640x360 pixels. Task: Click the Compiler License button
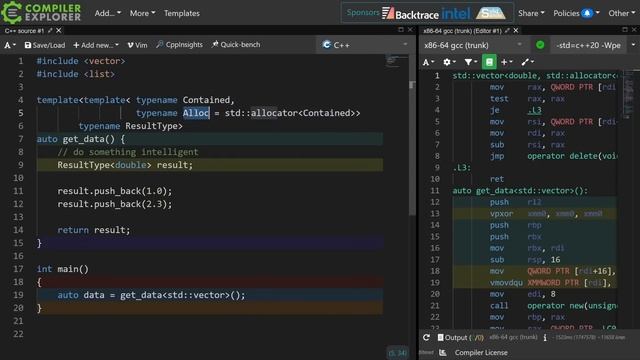click(481, 353)
